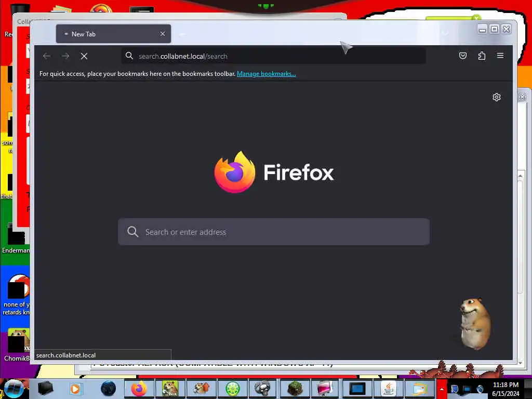Close the New Tab tab
Image resolution: width=532 pixels, height=399 pixels.
[x=163, y=34]
